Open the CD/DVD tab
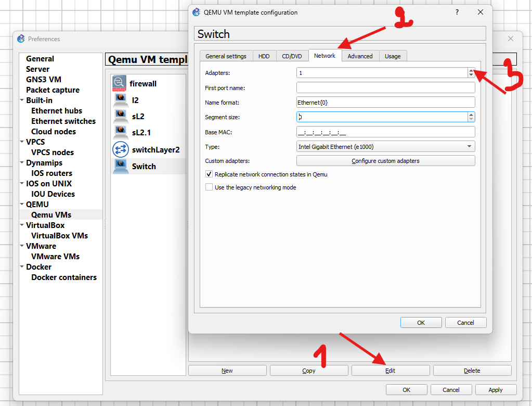 pos(292,56)
